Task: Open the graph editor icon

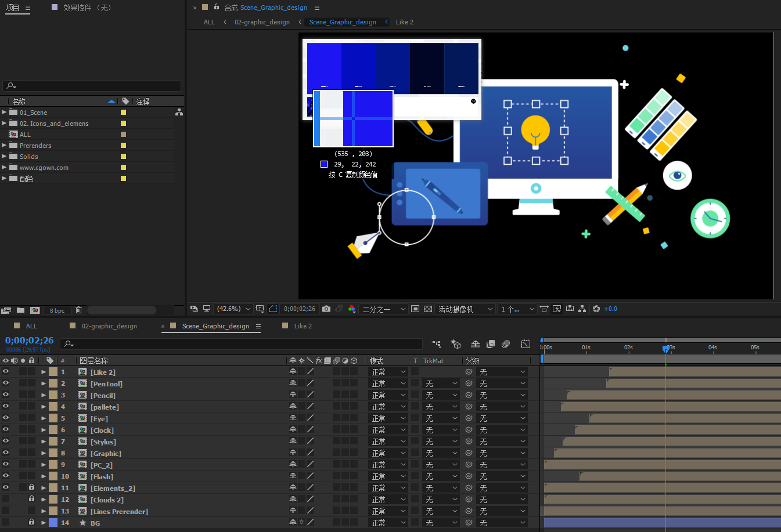Action: point(526,344)
